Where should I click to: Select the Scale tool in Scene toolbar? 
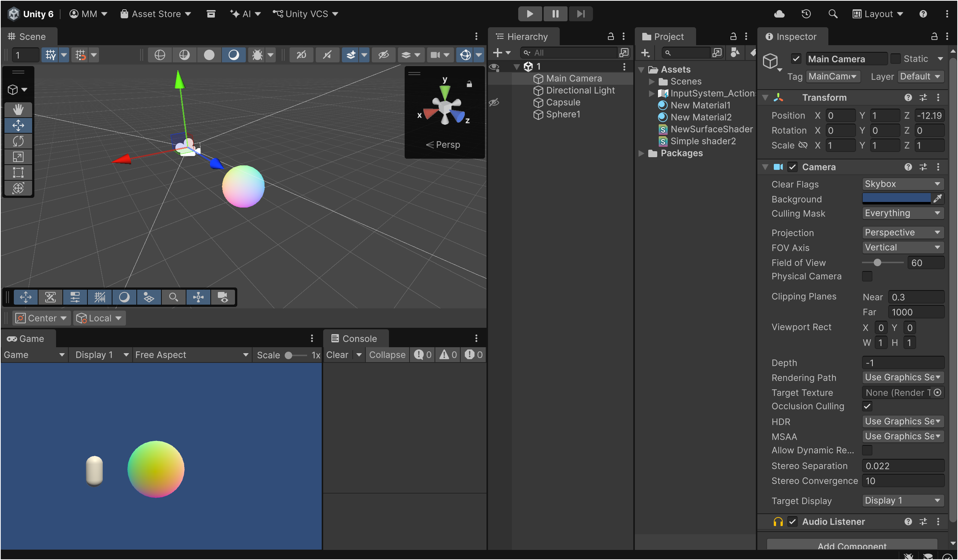point(18,157)
